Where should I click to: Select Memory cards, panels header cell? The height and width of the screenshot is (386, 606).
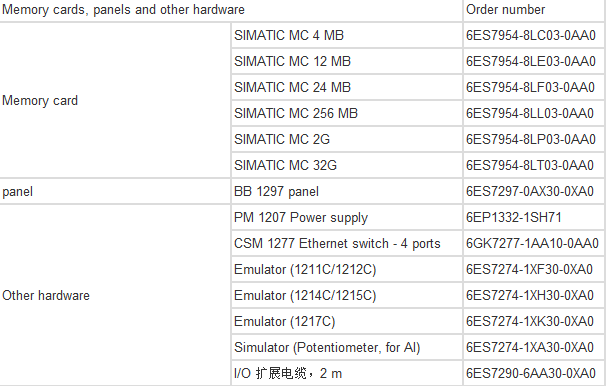click(x=231, y=10)
